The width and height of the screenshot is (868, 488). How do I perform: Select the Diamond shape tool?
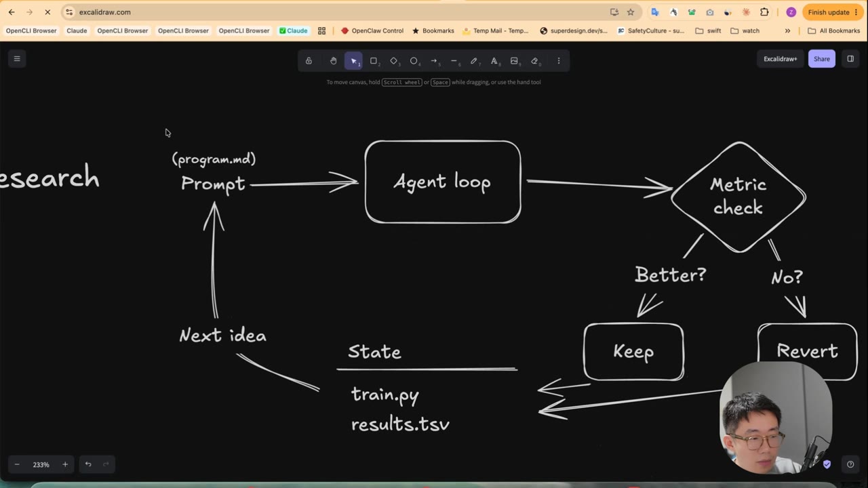pos(394,61)
